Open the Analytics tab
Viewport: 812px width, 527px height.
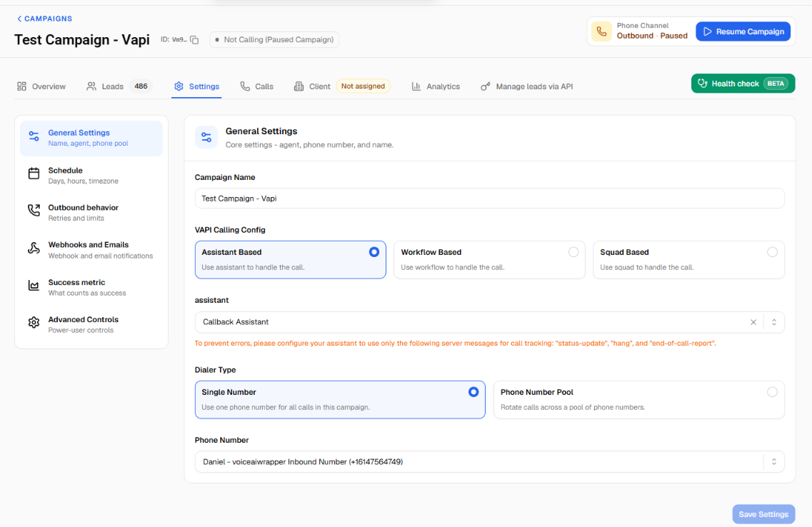(x=436, y=86)
